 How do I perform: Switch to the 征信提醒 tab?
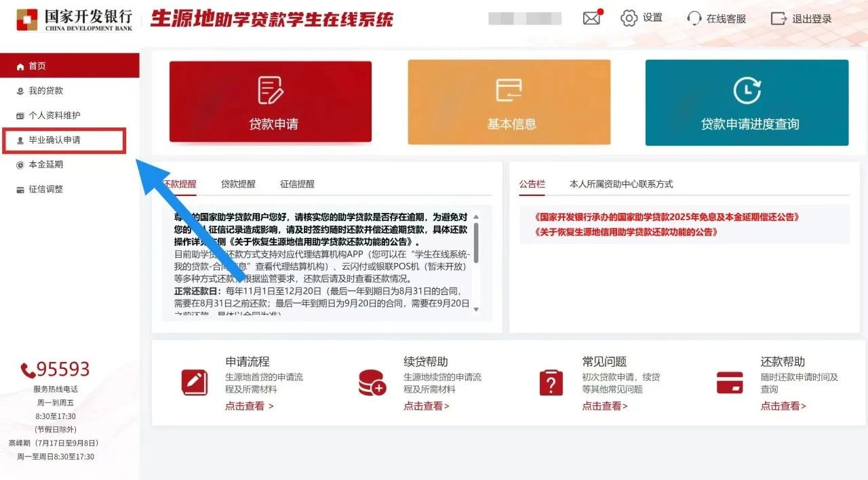point(297,184)
